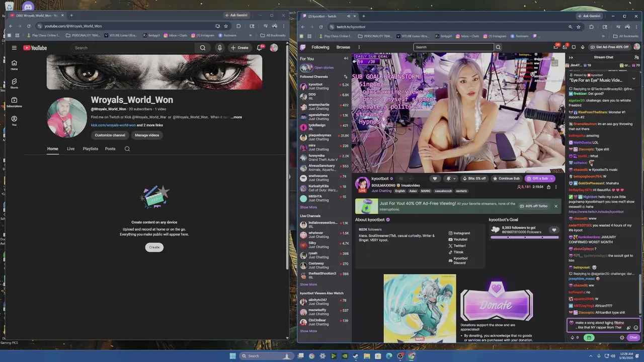The width and height of the screenshot is (644, 362).
Task: Expand pinned Eye For an Eye message
Action: point(633,78)
